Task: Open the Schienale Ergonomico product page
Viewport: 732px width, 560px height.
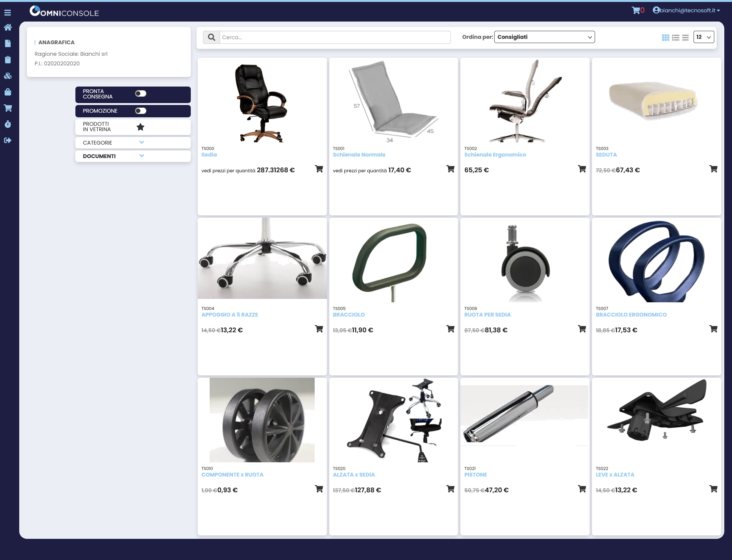Action: coord(495,154)
